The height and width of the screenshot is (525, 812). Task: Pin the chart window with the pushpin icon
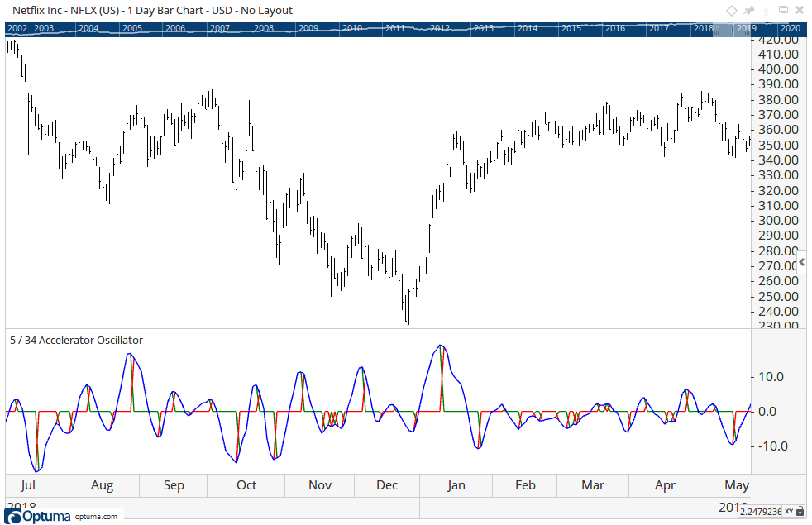click(x=749, y=11)
